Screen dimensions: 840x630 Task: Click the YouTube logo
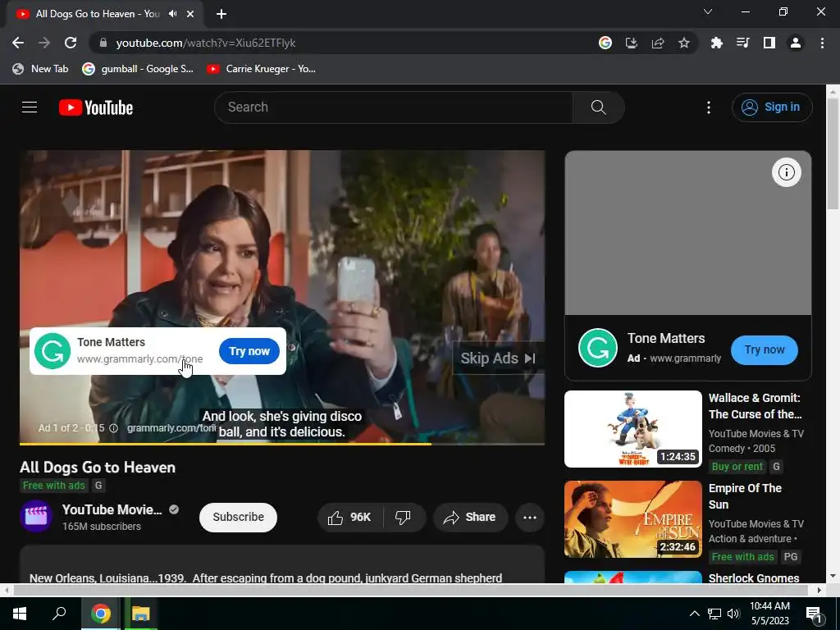96,107
